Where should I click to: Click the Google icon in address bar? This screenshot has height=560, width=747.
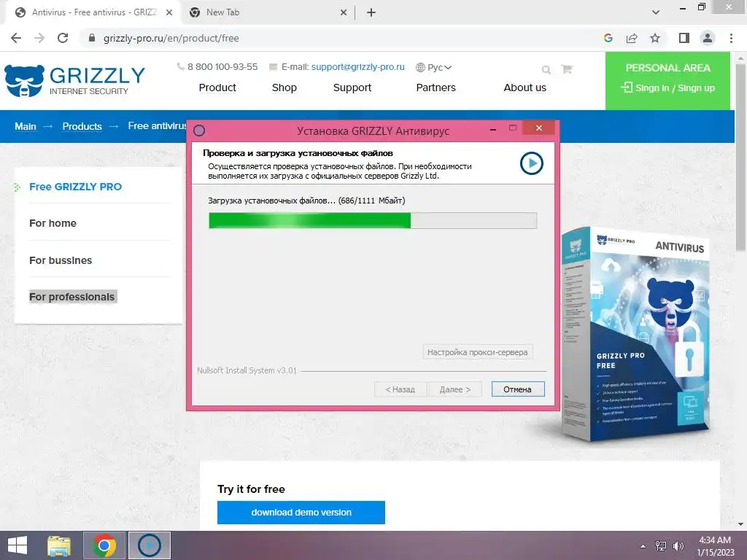608,38
